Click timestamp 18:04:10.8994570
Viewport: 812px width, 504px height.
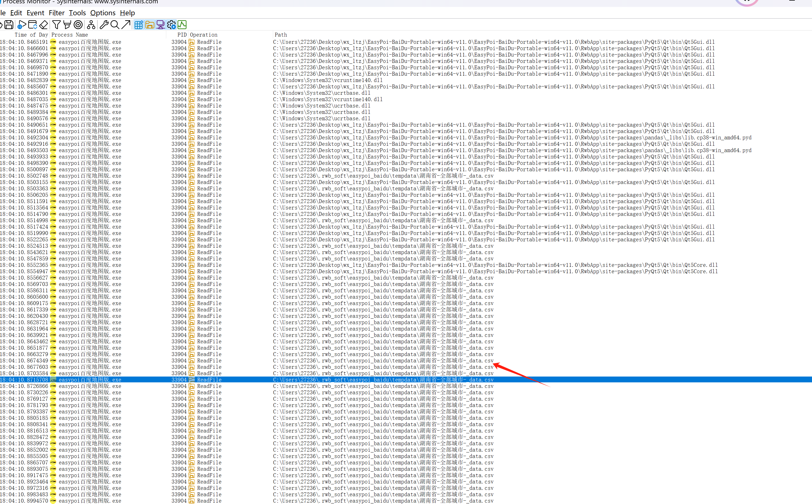tap(24, 501)
